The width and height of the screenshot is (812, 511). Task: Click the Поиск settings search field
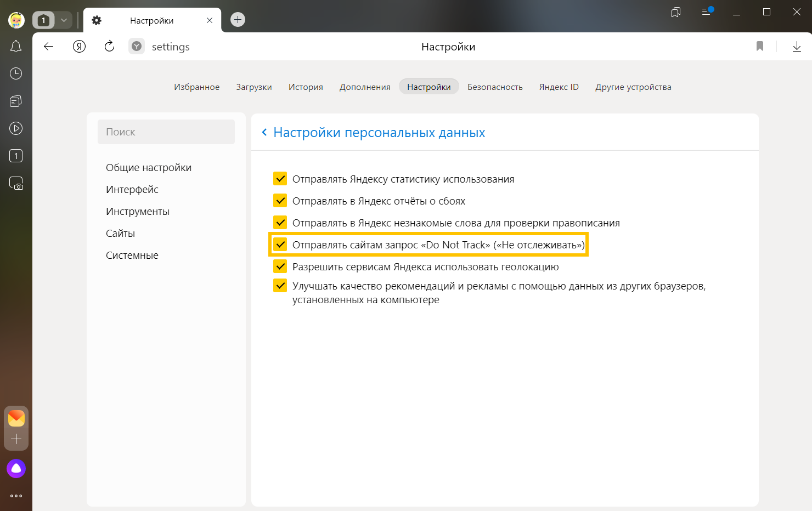point(166,132)
